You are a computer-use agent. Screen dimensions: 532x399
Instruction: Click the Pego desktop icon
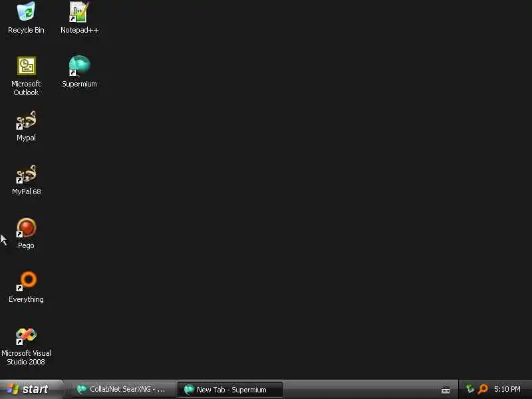click(x=26, y=234)
